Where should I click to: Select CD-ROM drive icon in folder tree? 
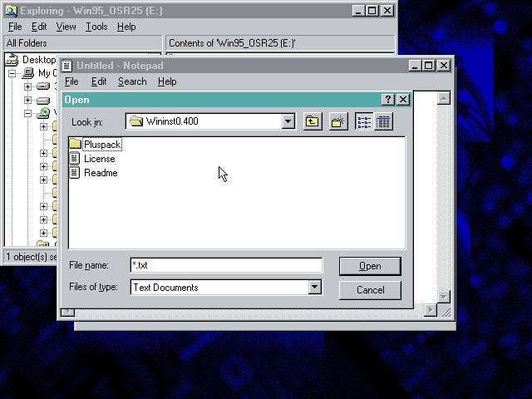coord(43,113)
